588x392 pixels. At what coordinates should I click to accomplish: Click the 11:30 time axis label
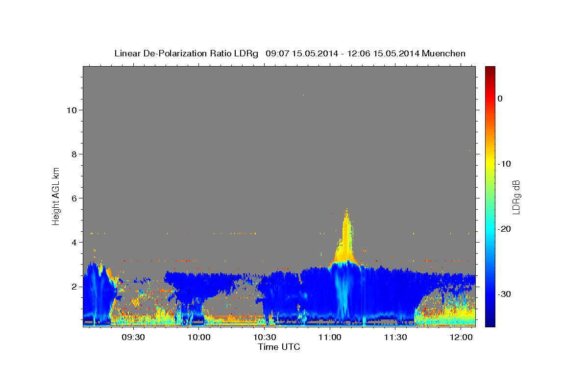(x=396, y=337)
